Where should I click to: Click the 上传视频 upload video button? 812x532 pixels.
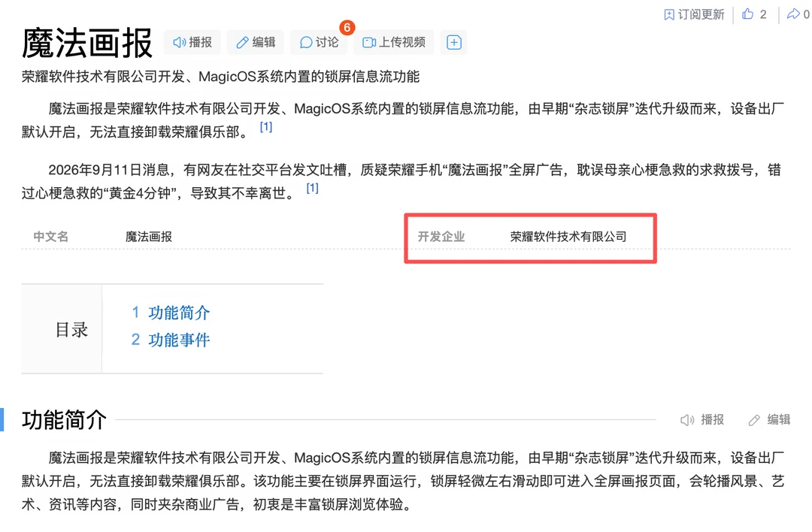tap(394, 42)
